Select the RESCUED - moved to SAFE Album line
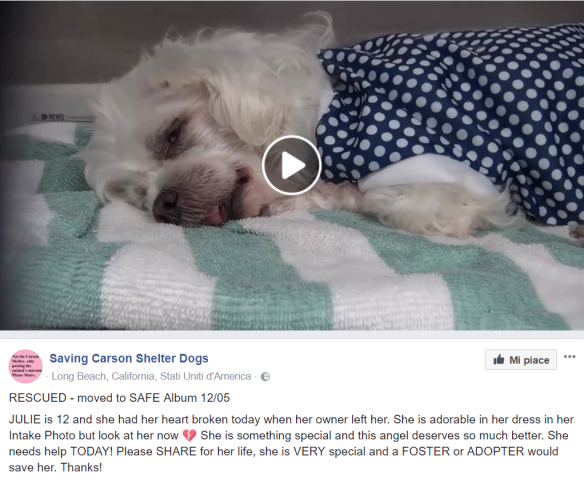The image size is (584, 480). click(x=119, y=398)
